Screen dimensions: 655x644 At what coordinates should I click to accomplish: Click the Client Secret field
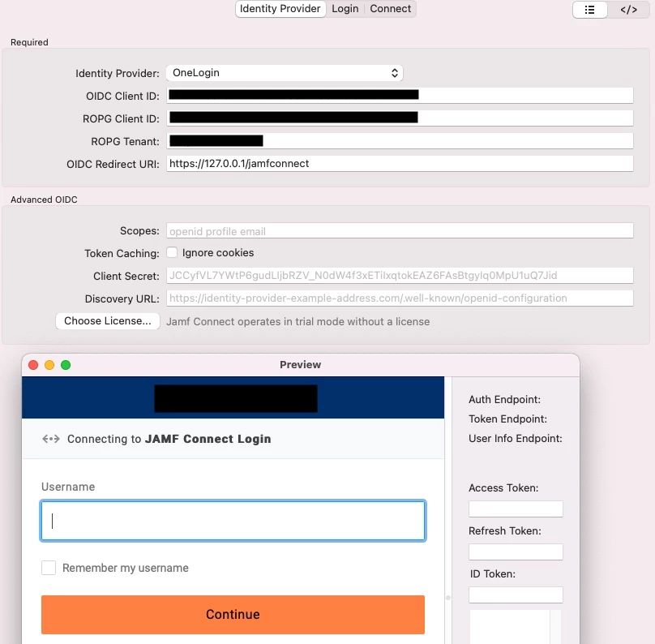point(400,276)
